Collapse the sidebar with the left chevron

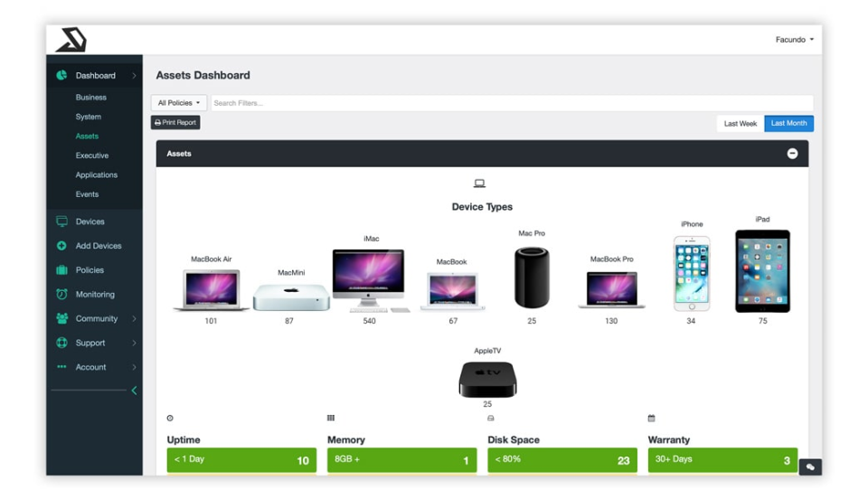pos(134,391)
